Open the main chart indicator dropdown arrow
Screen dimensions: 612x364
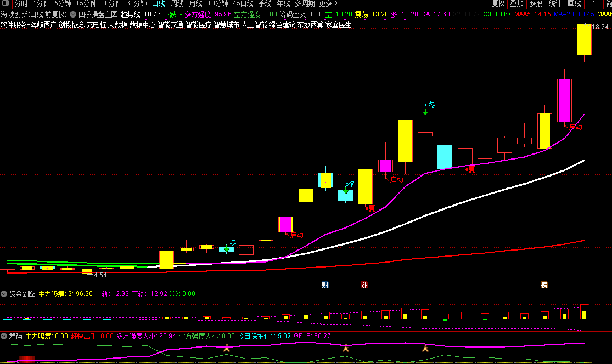(x=73, y=14)
